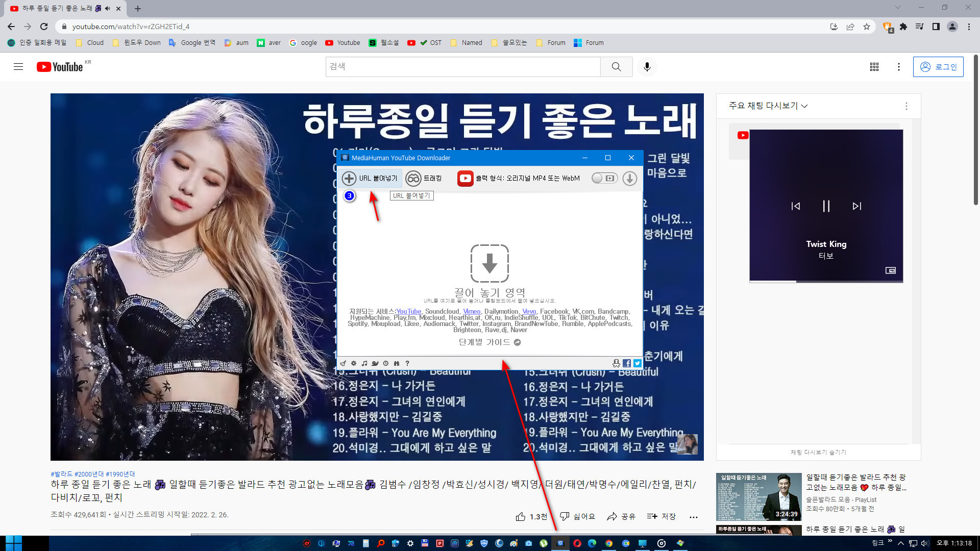Open suggested video 일할때 듣기좋은 발라드 thumbnail
This screenshot has height=551, width=980.
coord(758,497)
